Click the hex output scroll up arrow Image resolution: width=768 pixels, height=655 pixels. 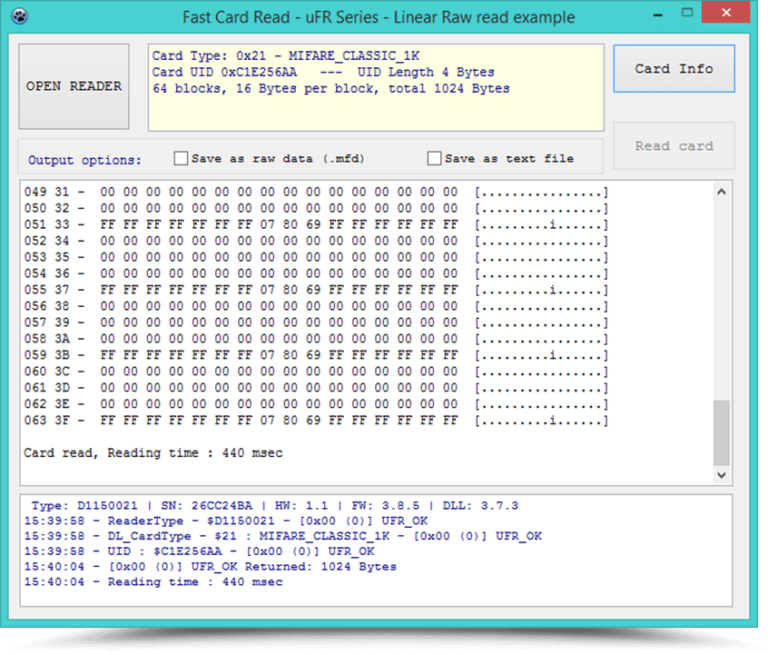pyautogui.click(x=721, y=192)
